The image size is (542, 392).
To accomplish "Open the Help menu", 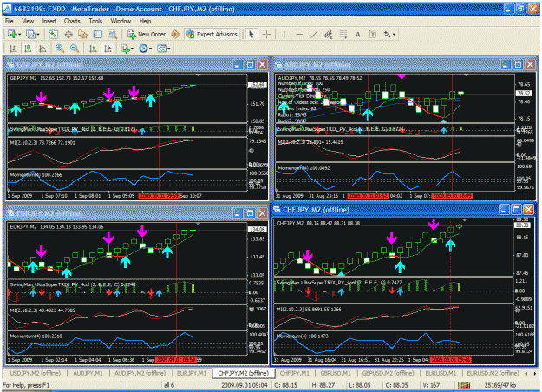I will point(145,21).
